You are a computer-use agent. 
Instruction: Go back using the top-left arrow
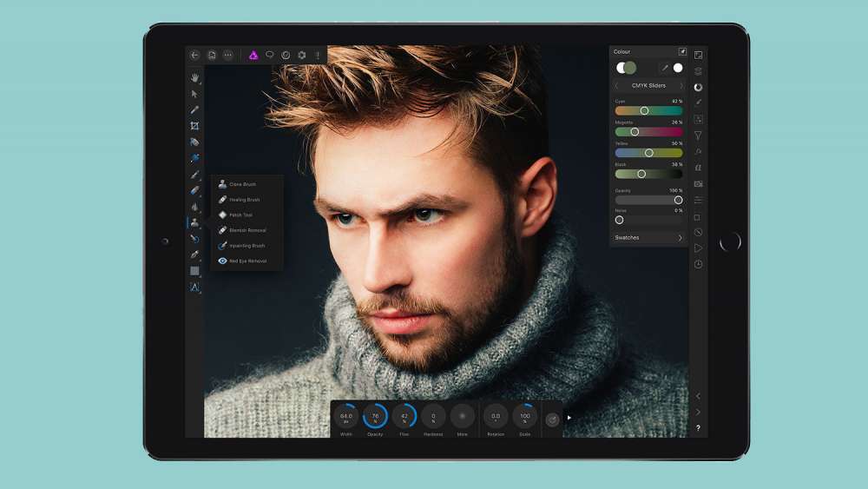click(x=194, y=55)
